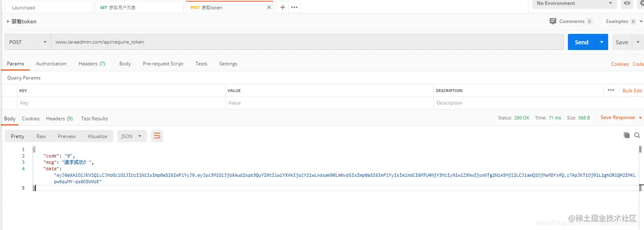Screen dimensions: 644x230
Task: Click the environment quick look eye icon
Action: coord(627,3)
